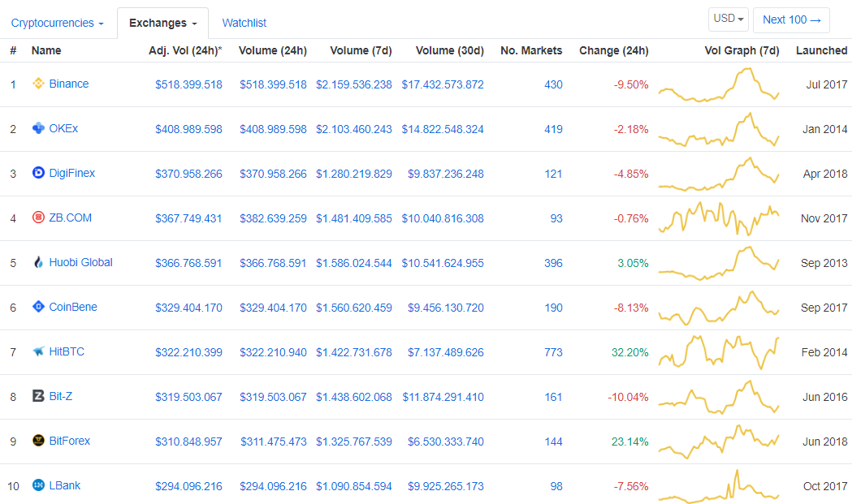The image size is (861, 504).
Task: Switch to the Watchlist tab
Action: point(244,23)
